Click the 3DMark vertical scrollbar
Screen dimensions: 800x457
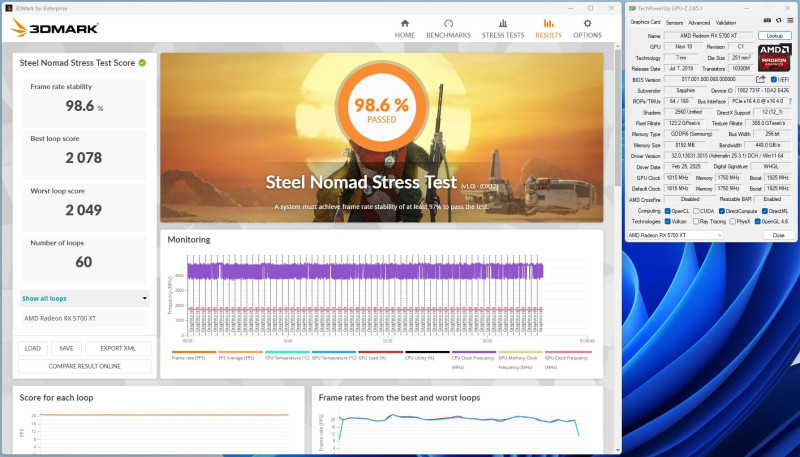(618, 117)
